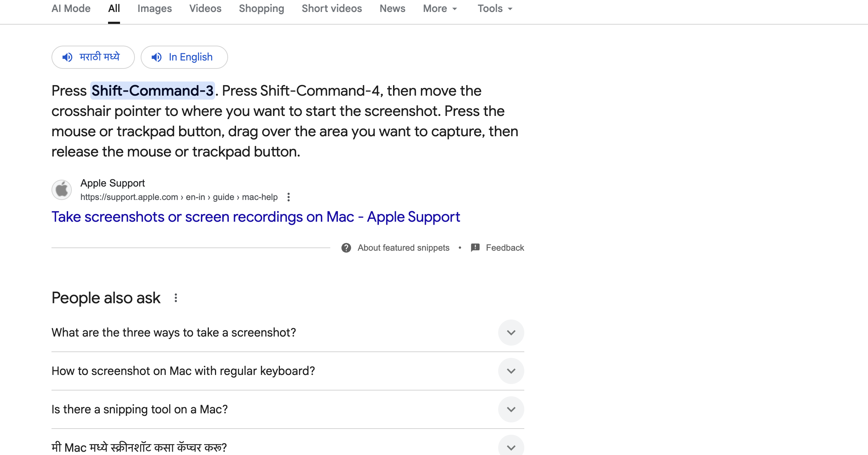Open the three-dot menu beside Apple Support URL
This screenshot has height=455, width=868.
click(x=289, y=197)
